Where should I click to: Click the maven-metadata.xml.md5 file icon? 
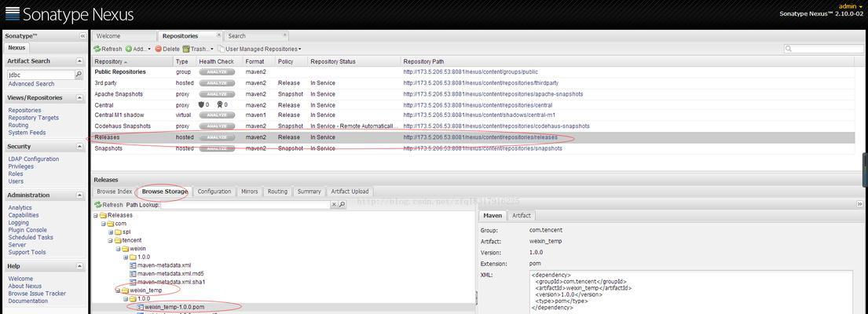coord(133,274)
